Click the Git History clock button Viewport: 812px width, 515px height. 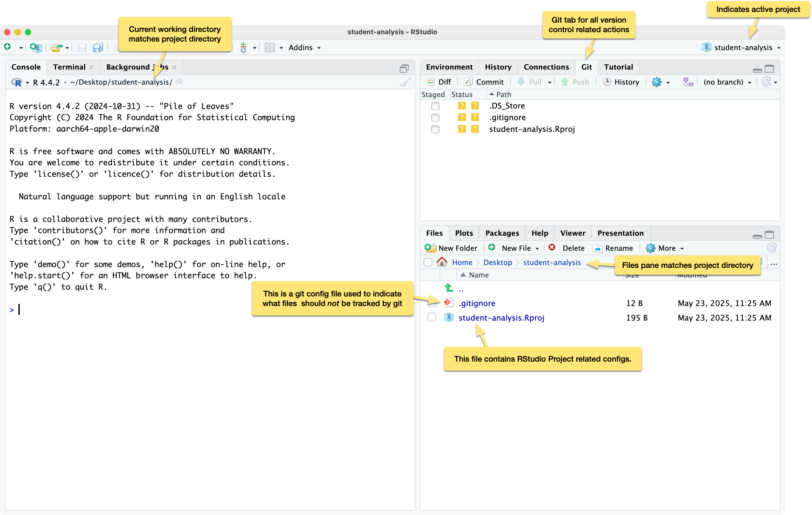pos(621,82)
